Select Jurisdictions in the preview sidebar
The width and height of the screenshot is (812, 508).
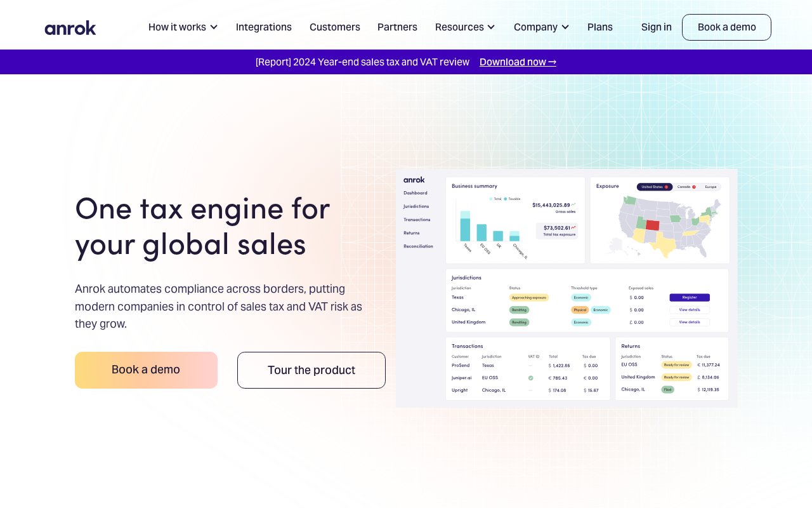[416, 206]
